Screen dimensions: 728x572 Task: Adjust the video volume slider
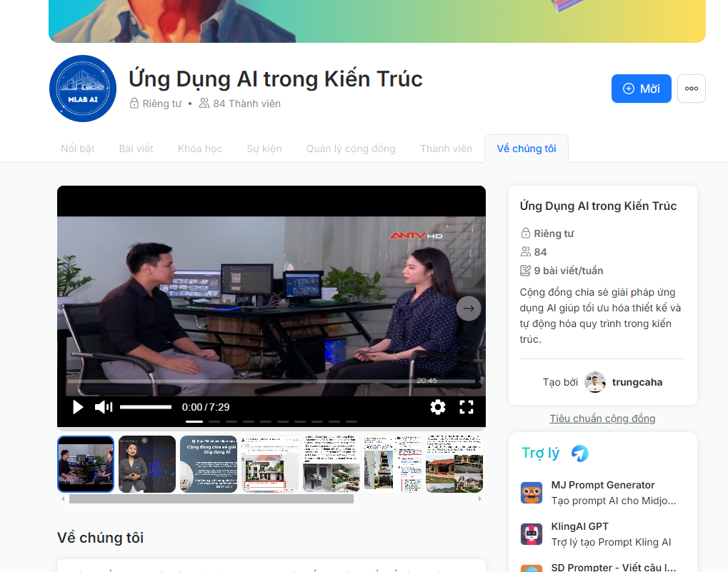(145, 407)
